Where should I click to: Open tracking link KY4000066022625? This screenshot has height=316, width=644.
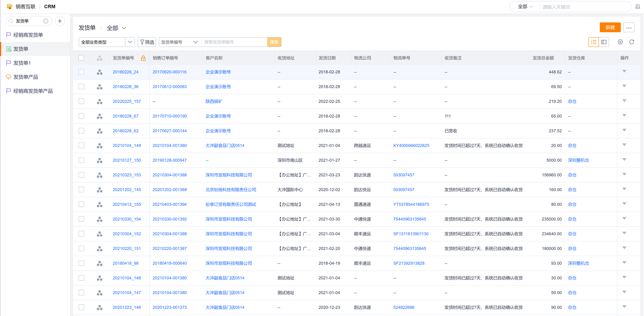tap(411, 146)
